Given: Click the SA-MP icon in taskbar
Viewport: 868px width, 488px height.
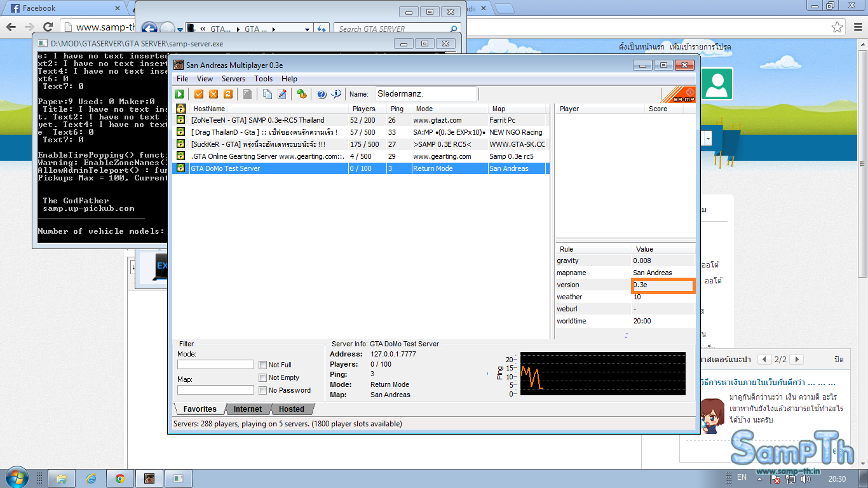Looking at the screenshot, I should click(149, 478).
